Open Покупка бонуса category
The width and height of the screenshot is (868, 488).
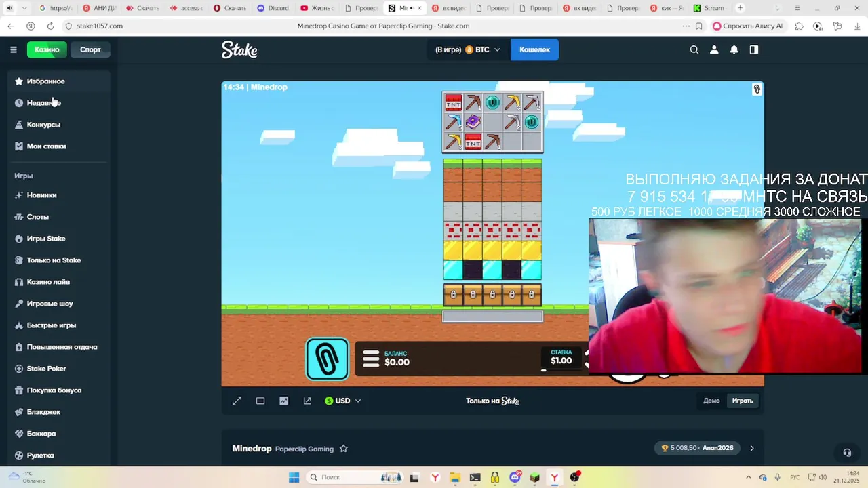[60, 390]
